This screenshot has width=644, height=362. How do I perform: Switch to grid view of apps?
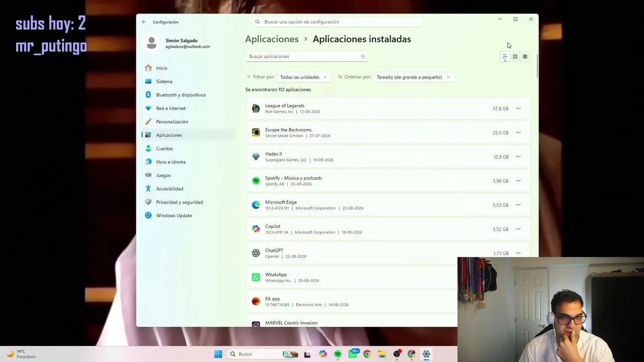[515, 57]
